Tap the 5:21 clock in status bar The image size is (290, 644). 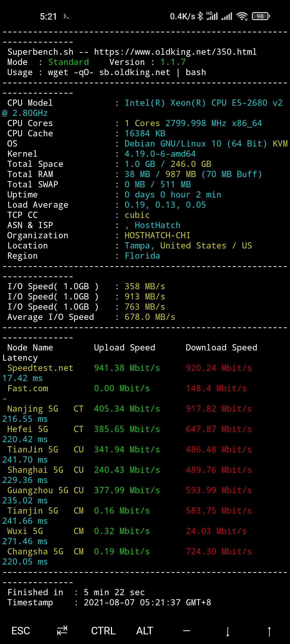click(x=48, y=17)
